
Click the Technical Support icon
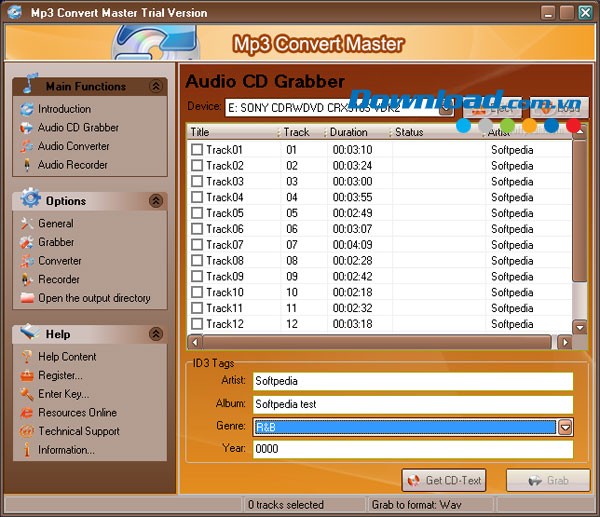coord(27,431)
